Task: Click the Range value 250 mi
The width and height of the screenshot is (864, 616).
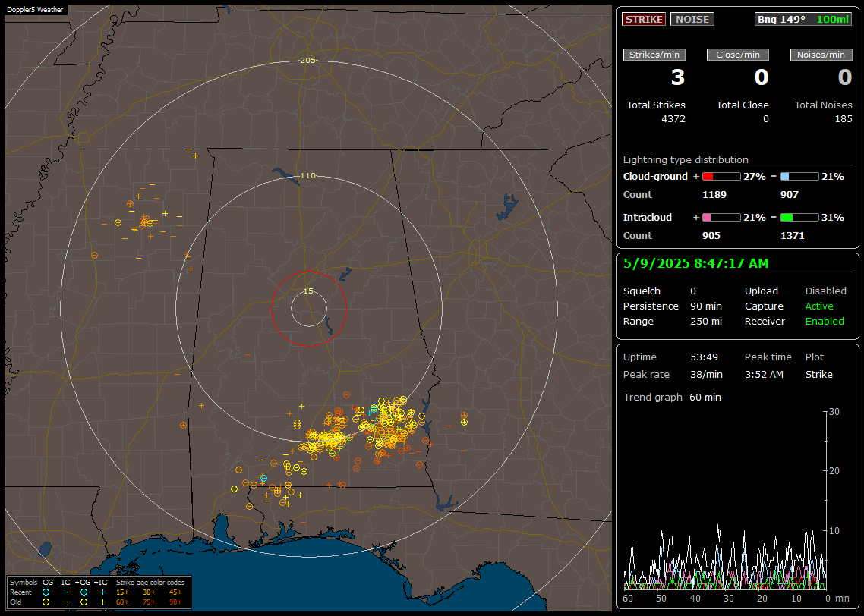Action: (x=706, y=322)
